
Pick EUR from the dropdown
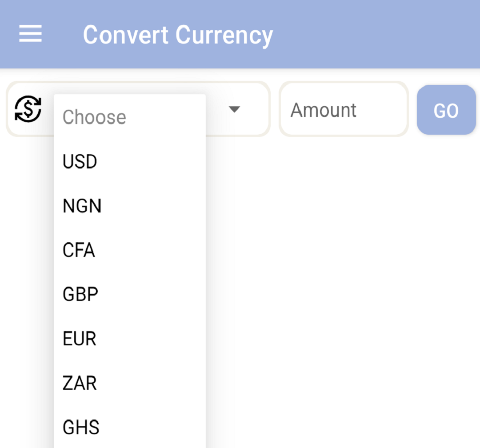pyautogui.click(x=80, y=339)
